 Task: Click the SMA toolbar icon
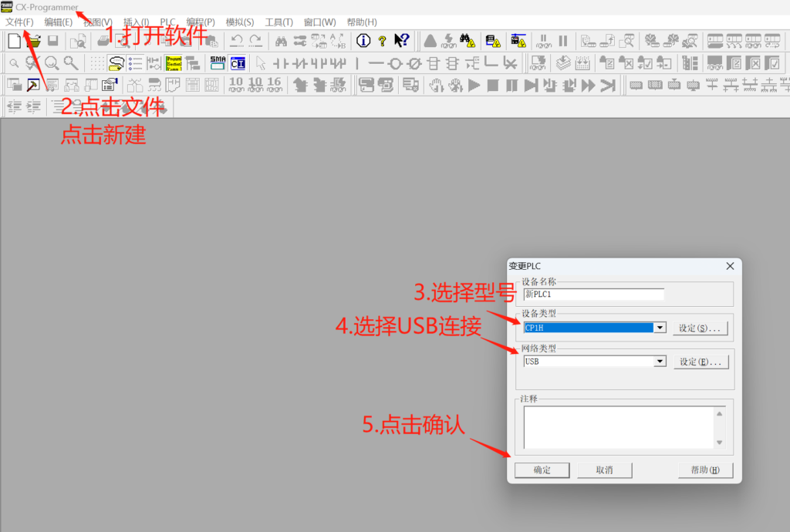[218, 63]
